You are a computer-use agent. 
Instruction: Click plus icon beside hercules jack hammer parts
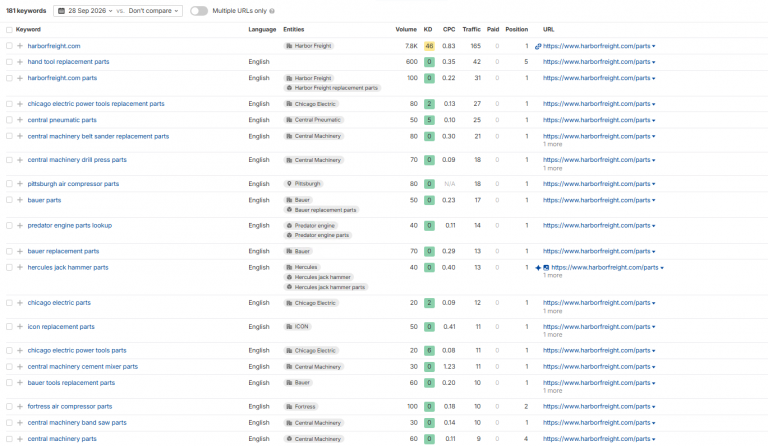click(20, 267)
